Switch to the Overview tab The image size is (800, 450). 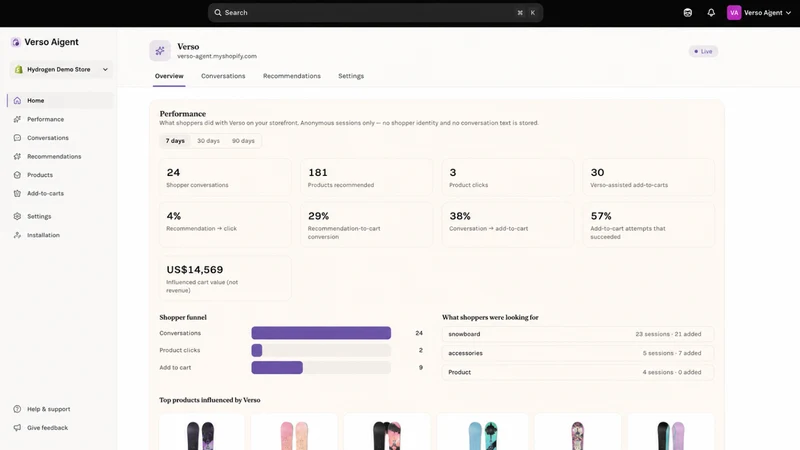[x=169, y=76]
